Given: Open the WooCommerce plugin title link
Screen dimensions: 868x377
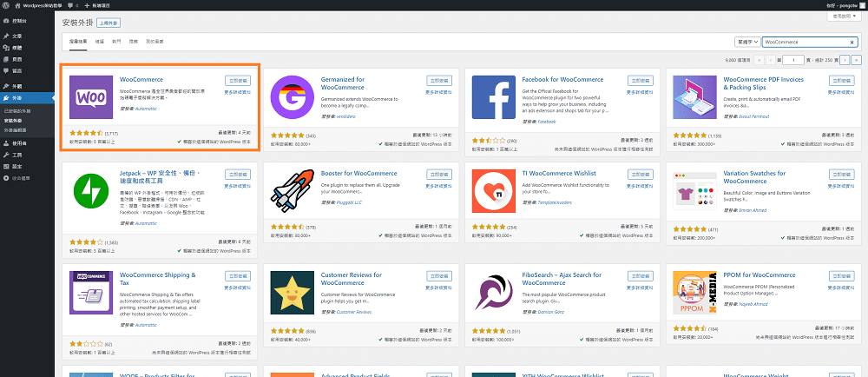Looking at the screenshot, I should pyautogui.click(x=141, y=80).
